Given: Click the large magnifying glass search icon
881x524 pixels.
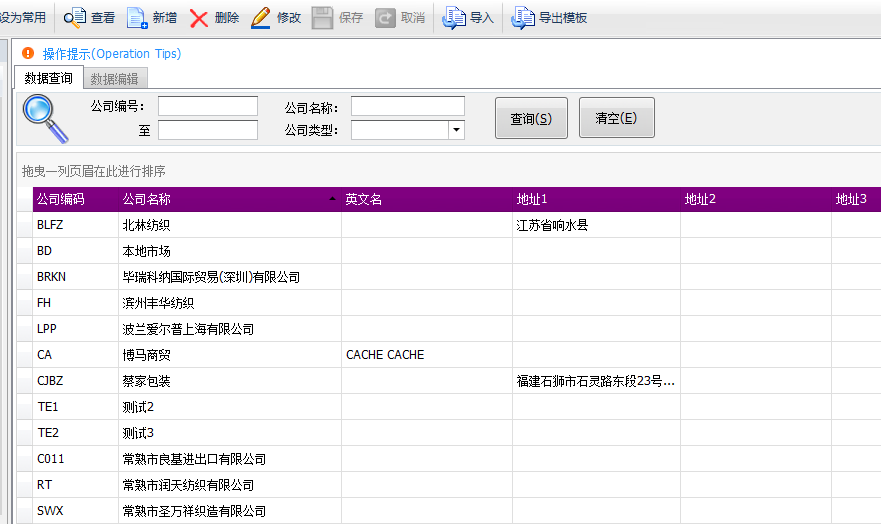Looking at the screenshot, I should tap(45, 118).
